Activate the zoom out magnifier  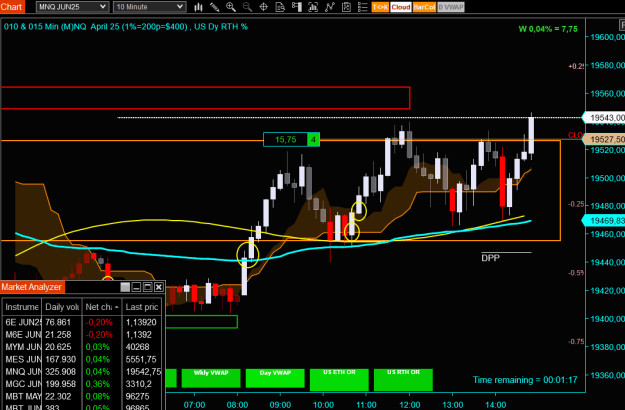[247, 7]
